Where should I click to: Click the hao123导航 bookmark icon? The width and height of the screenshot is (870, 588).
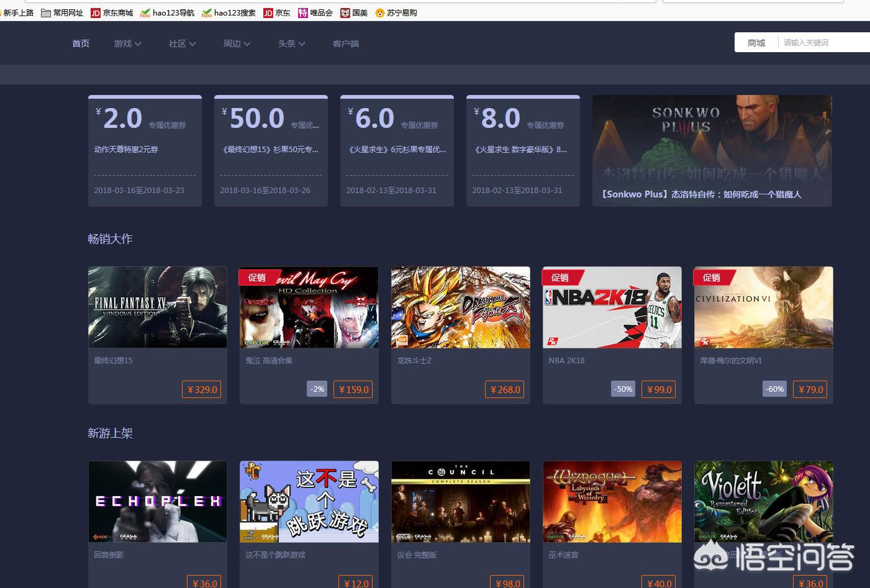145,12
